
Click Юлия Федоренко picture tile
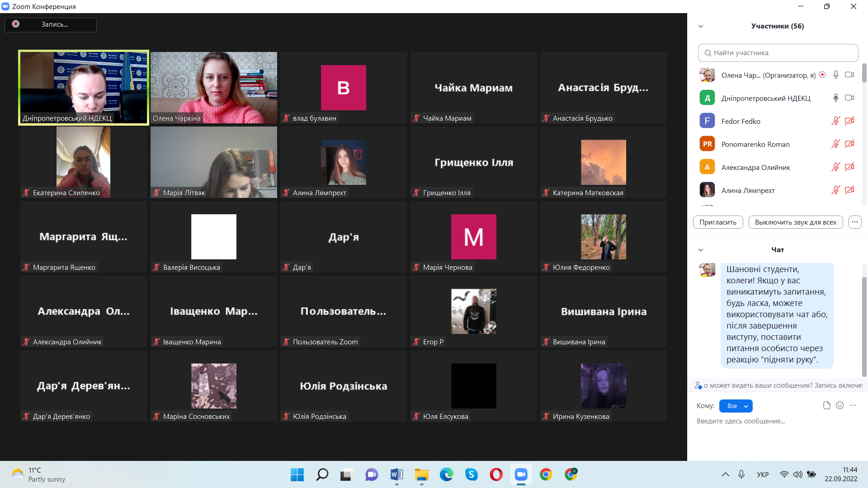pyautogui.click(x=604, y=237)
